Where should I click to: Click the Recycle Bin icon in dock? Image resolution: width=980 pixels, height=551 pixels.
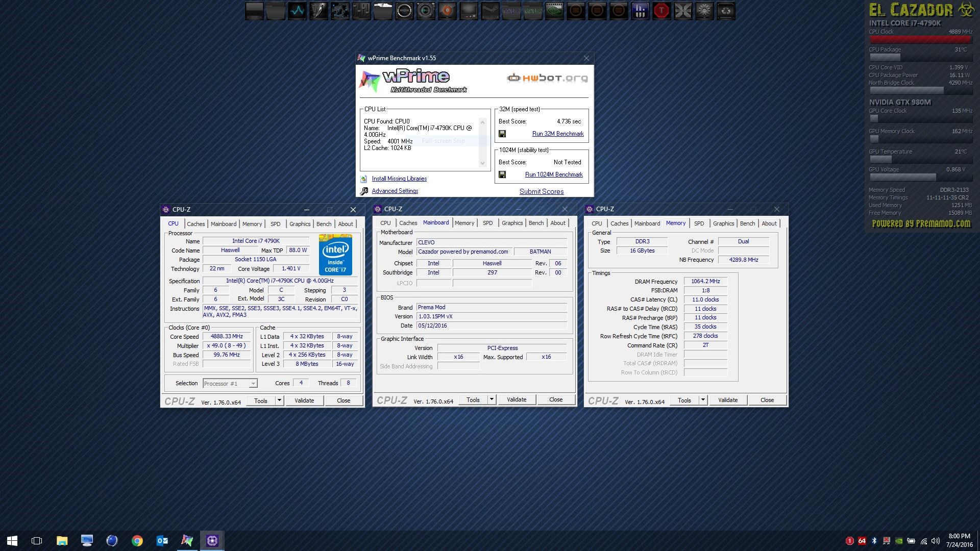coord(726,10)
